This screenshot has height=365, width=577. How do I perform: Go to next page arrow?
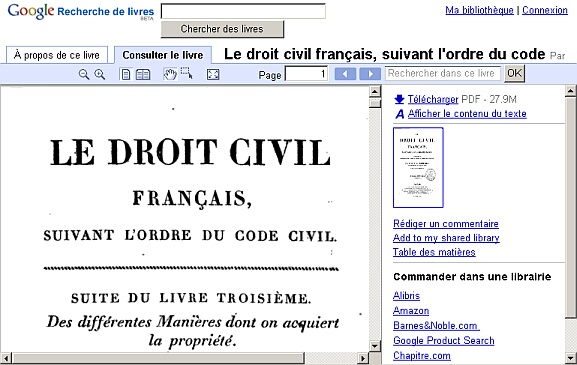point(370,74)
